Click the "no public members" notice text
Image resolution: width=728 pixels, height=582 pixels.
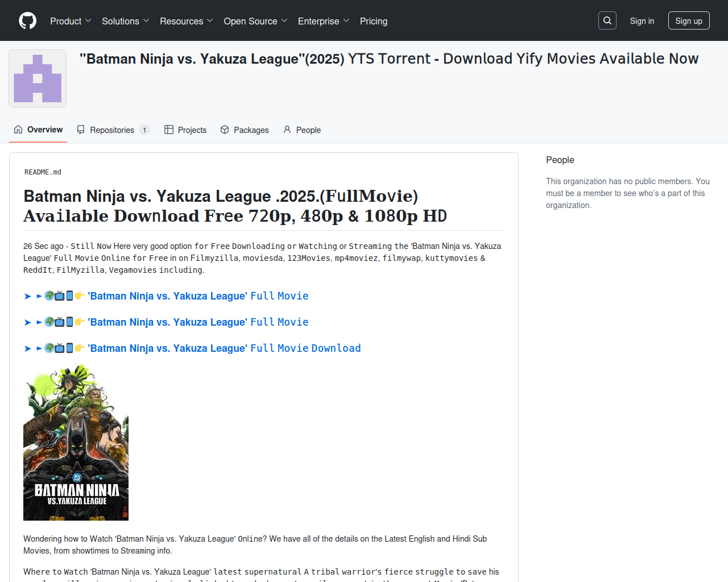(x=628, y=193)
